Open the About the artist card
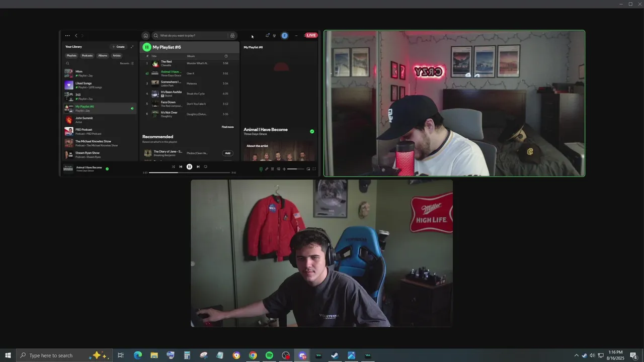The height and width of the screenshot is (362, 644). (x=280, y=151)
